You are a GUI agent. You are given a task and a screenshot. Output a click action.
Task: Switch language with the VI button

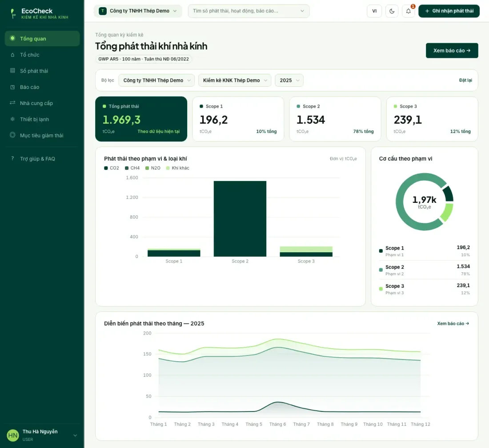pyautogui.click(x=375, y=11)
